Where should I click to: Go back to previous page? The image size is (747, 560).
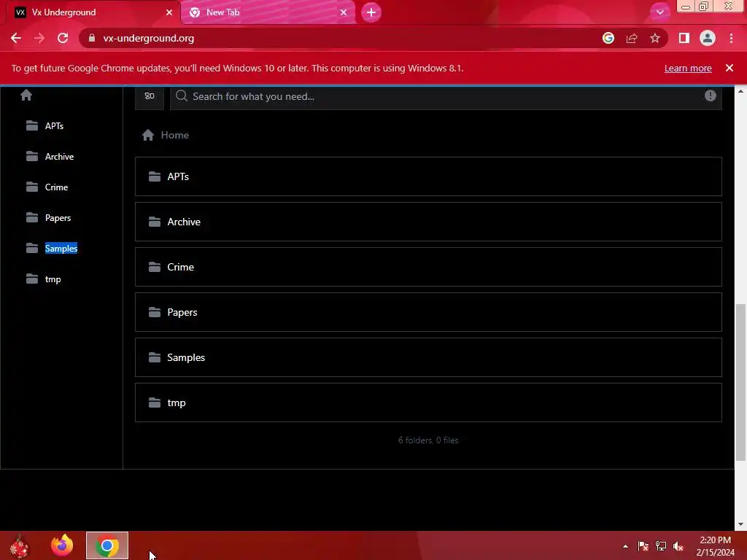tap(16, 38)
